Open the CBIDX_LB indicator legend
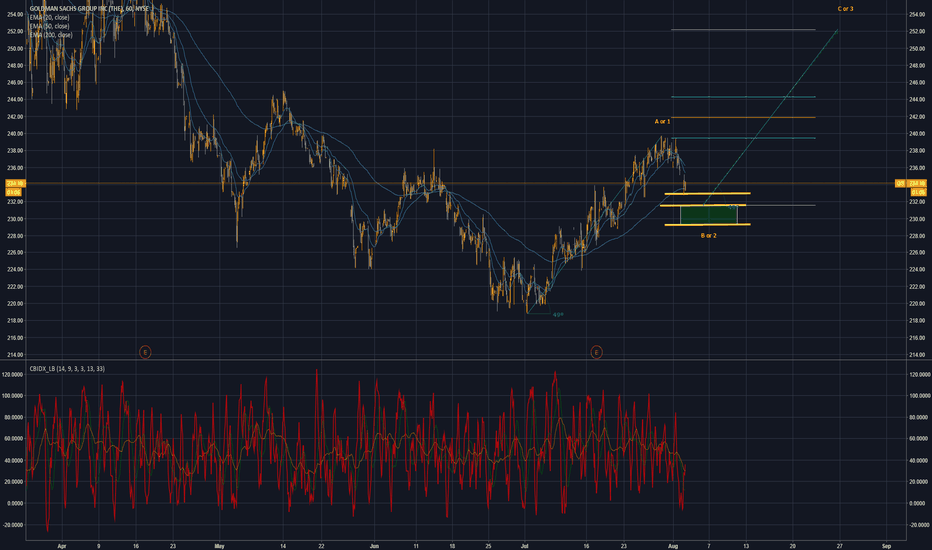The height and width of the screenshot is (550, 932). (67, 369)
